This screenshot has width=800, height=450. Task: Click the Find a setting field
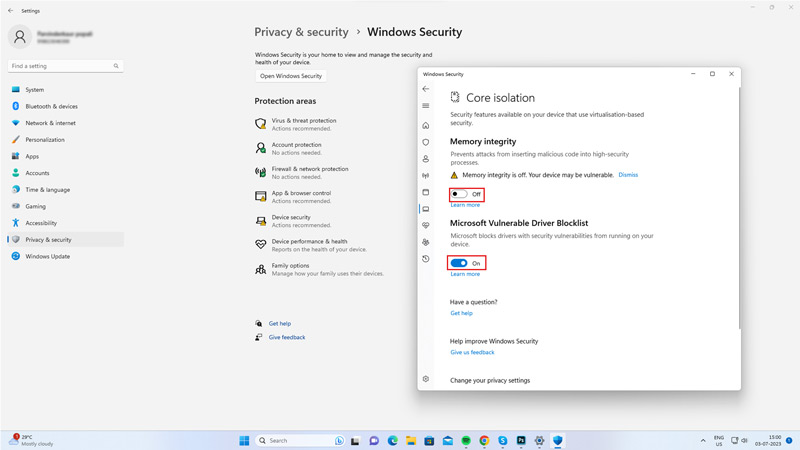[65, 66]
